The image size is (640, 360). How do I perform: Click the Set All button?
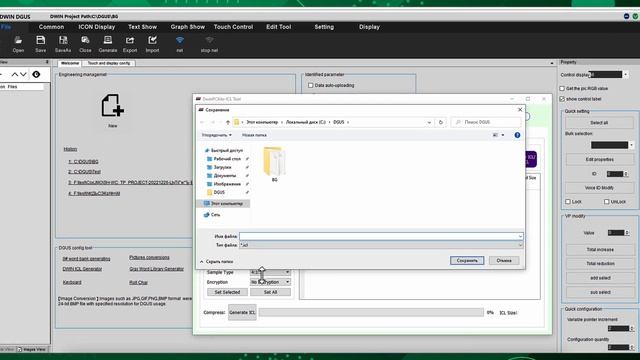(270, 292)
